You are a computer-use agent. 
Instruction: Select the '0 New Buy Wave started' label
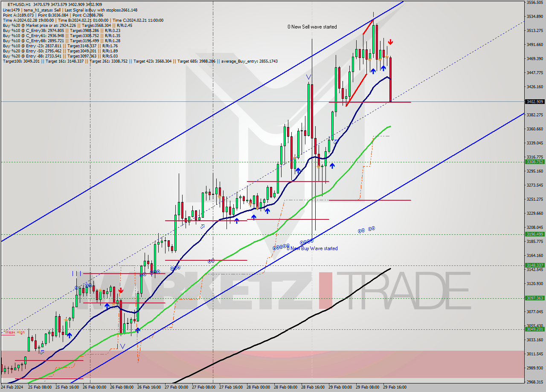coord(312,248)
